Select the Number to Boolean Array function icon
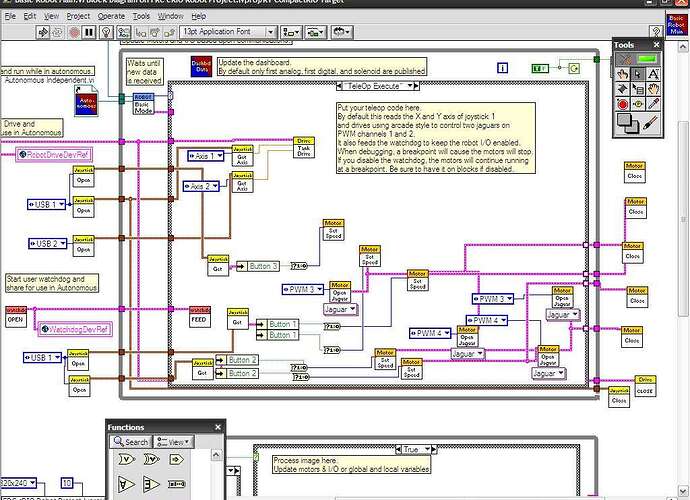The width and height of the screenshot is (690, 500). (x=176, y=485)
